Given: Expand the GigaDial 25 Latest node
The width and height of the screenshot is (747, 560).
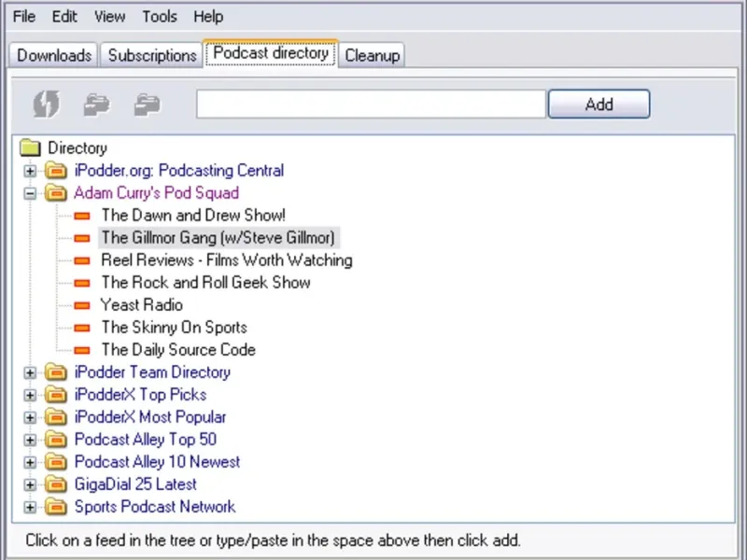Looking at the screenshot, I should click(x=30, y=484).
